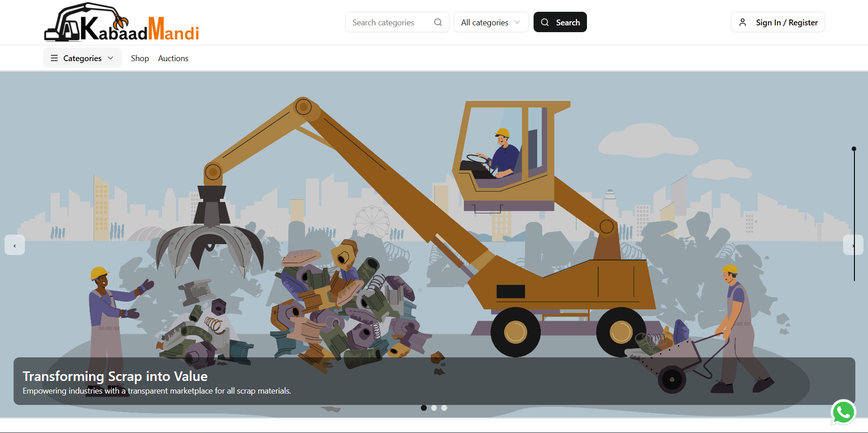Select the first carousel dot indicator
The height and width of the screenshot is (433, 868).
coord(424,408)
